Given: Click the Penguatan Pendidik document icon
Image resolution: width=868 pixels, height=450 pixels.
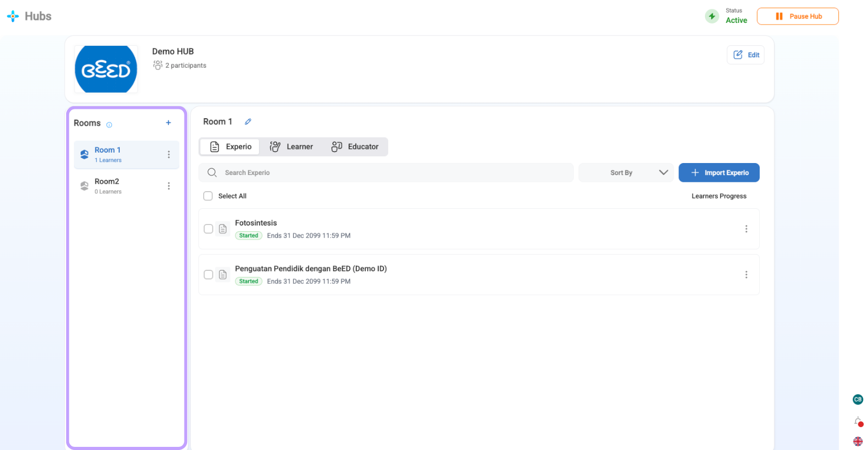Looking at the screenshot, I should pos(223,274).
